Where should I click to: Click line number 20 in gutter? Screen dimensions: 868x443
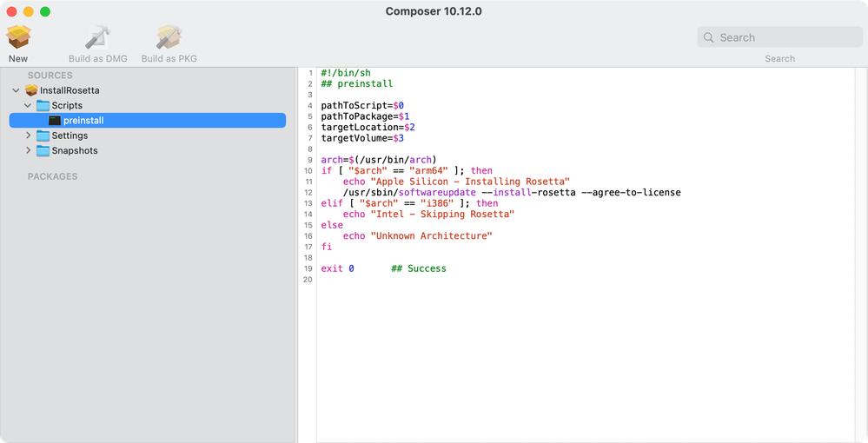[x=308, y=280]
